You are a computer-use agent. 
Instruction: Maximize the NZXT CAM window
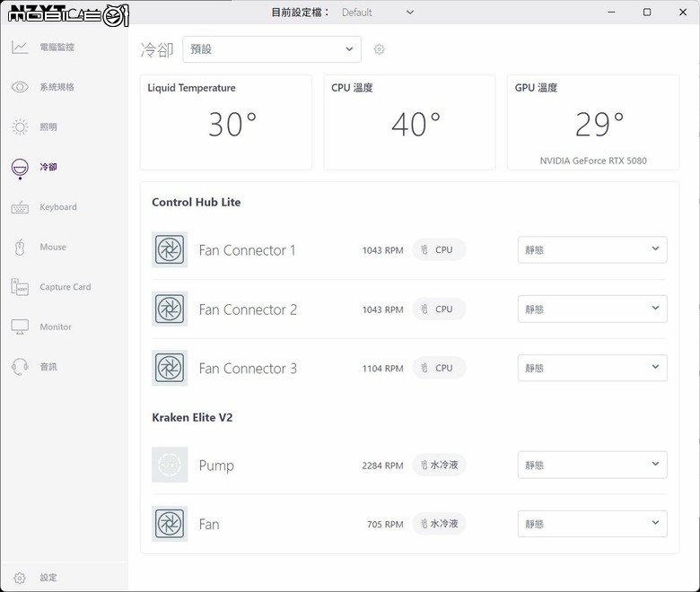tap(647, 13)
